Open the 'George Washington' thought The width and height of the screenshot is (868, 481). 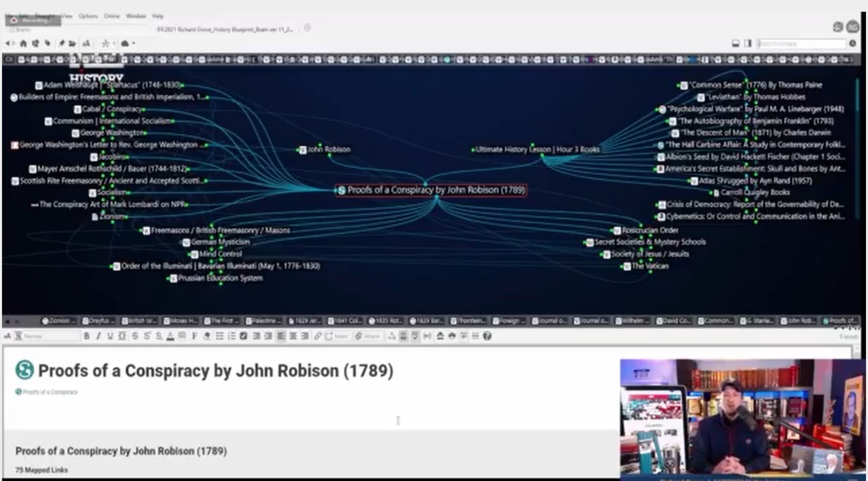coord(109,133)
